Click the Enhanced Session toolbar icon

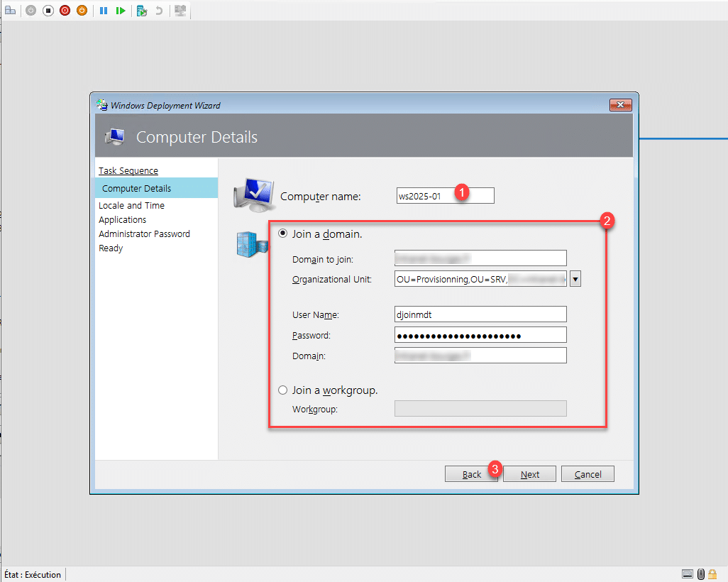tap(181, 11)
